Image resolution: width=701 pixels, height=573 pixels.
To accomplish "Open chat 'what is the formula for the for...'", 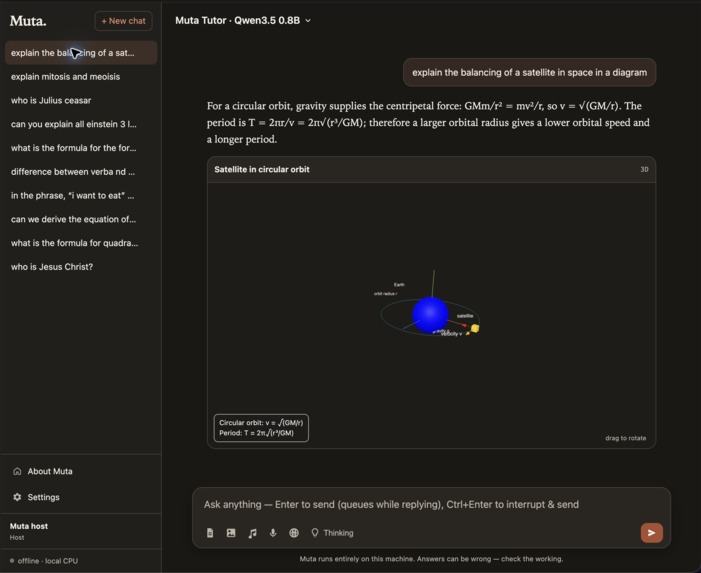I will pyautogui.click(x=81, y=147).
